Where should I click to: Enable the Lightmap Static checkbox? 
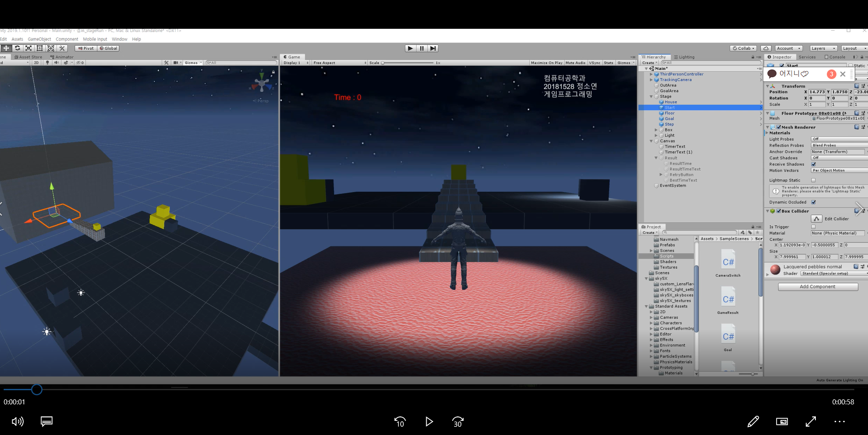click(x=813, y=180)
